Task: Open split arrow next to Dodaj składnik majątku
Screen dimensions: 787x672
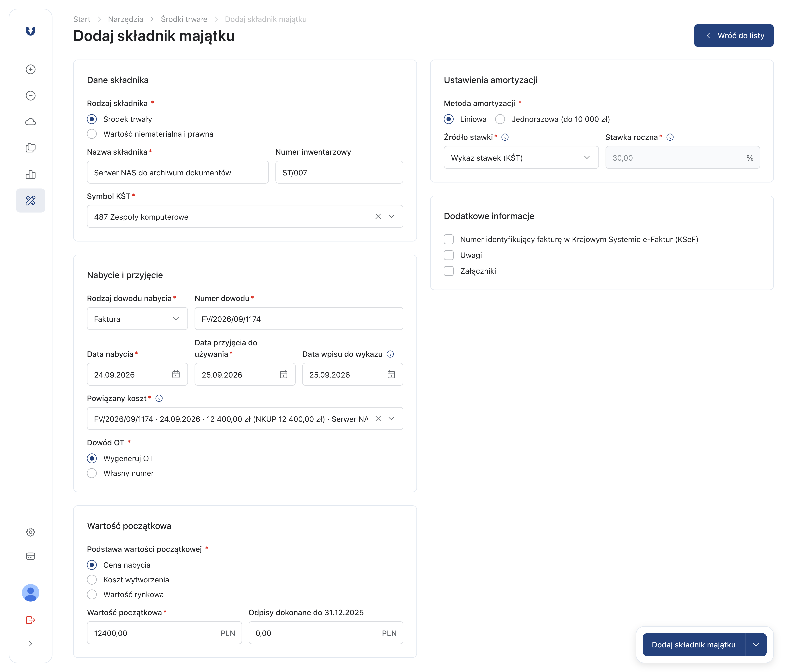Action: (x=755, y=644)
